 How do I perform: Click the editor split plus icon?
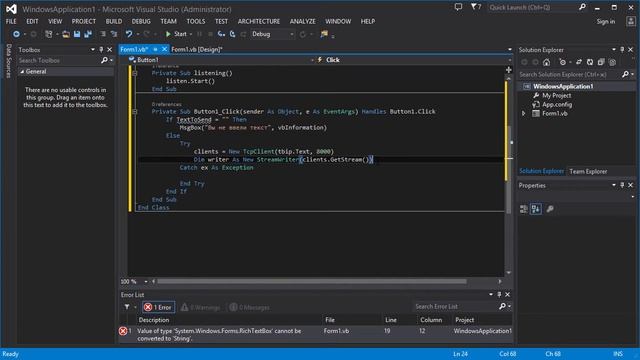pos(509,70)
